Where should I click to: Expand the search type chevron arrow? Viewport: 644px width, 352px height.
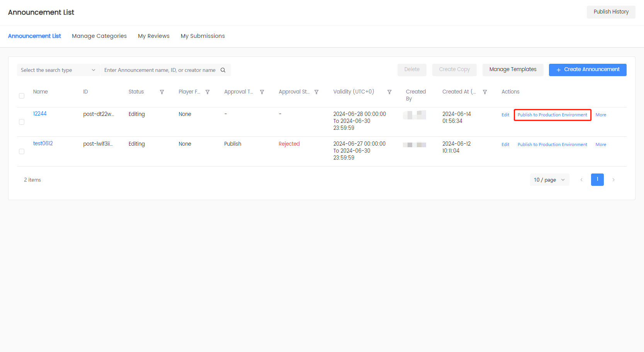pos(93,70)
